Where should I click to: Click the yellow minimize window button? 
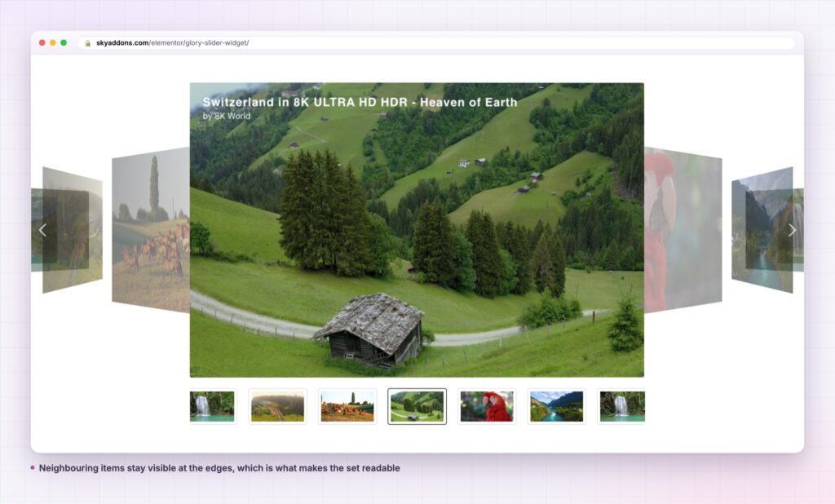click(53, 42)
